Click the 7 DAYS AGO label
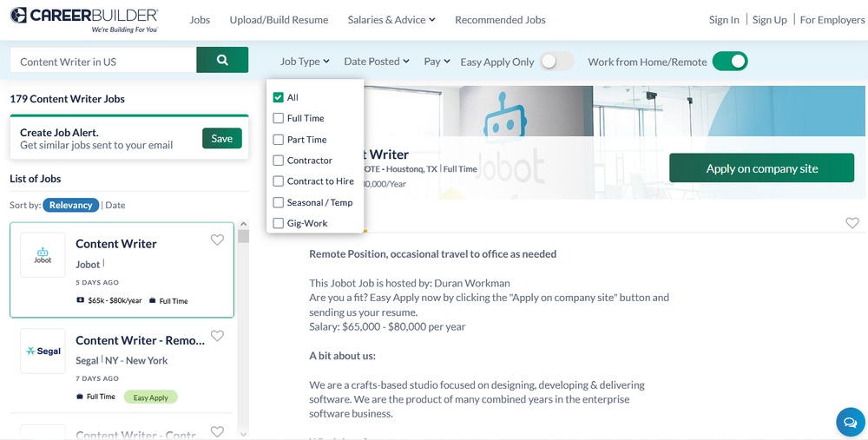Image resolution: width=868 pixels, height=440 pixels. [x=97, y=378]
